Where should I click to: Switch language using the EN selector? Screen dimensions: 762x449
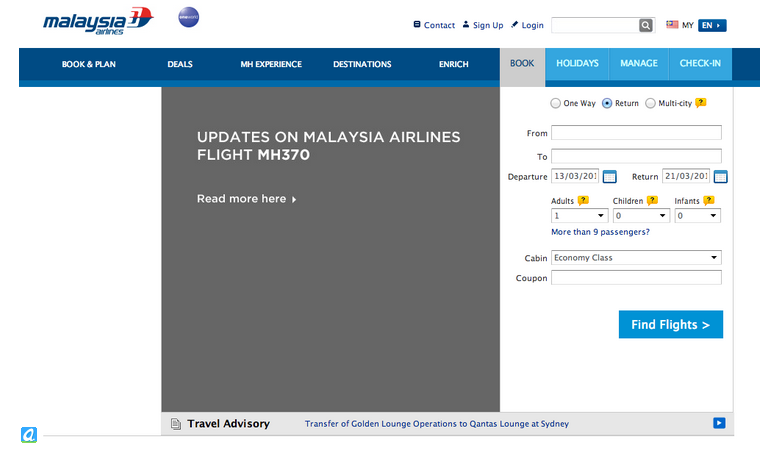tap(712, 25)
